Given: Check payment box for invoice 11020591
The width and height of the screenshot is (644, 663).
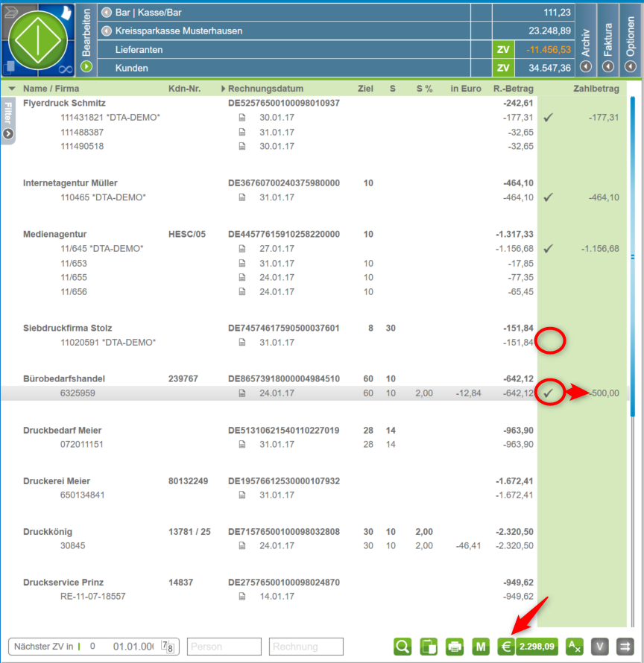Looking at the screenshot, I should [x=549, y=343].
